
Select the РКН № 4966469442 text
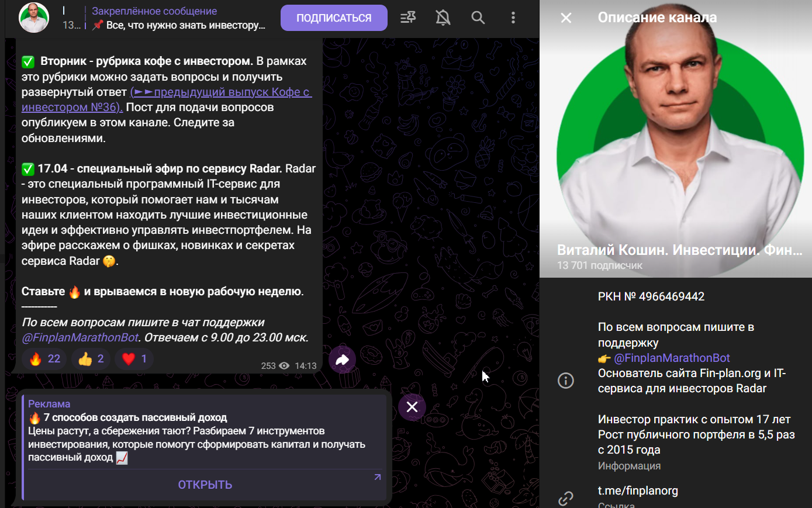click(x=651, y=297)
